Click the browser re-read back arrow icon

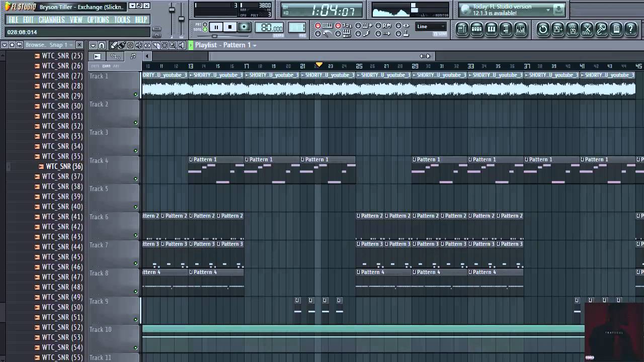pyautogui.click(x=20, y=45)
